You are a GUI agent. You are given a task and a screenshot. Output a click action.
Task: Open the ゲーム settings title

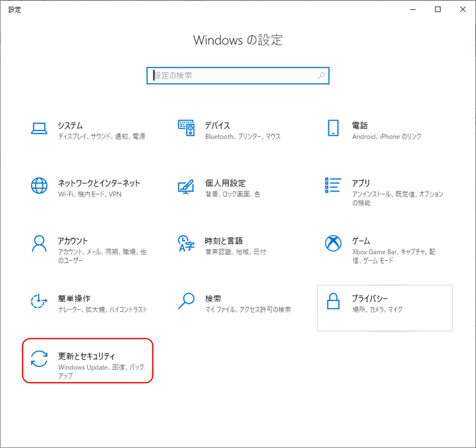coord(361,241)
